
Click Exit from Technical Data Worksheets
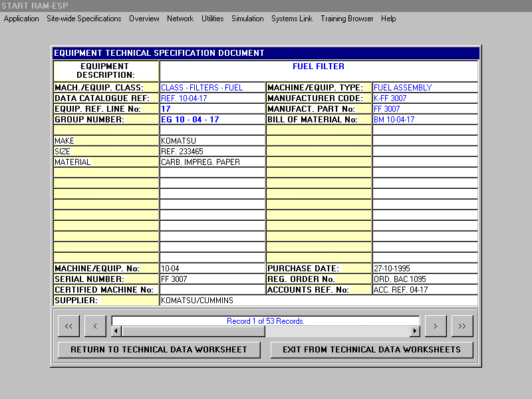372,350
